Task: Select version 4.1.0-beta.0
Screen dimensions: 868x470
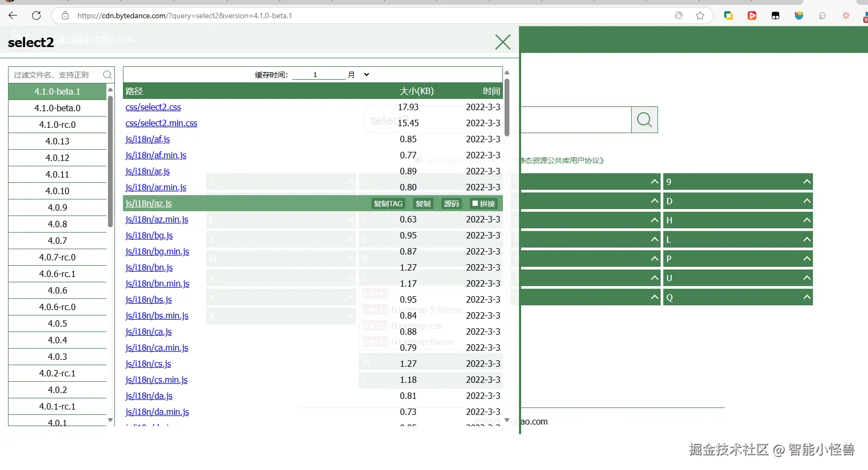Action: click(57, 108)
